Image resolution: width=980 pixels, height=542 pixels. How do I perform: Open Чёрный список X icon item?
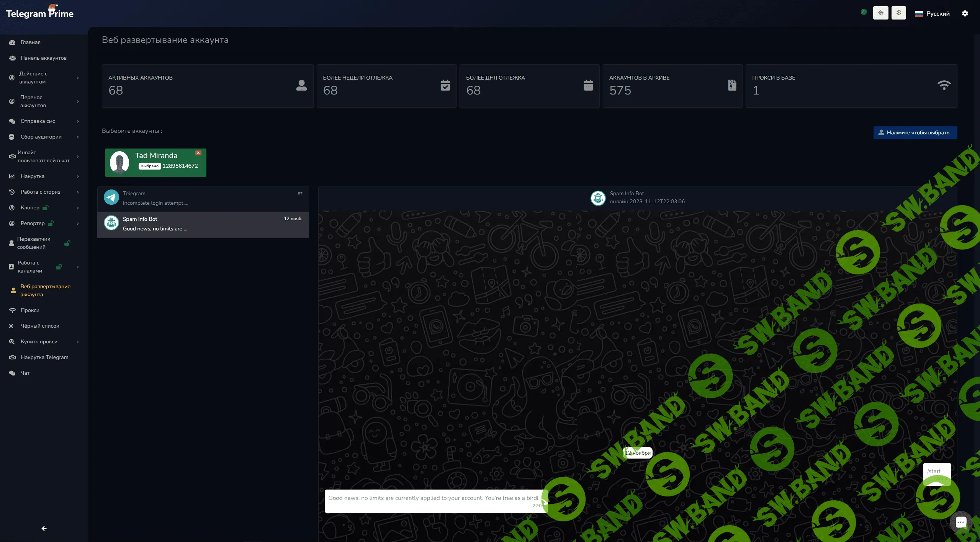11,326
